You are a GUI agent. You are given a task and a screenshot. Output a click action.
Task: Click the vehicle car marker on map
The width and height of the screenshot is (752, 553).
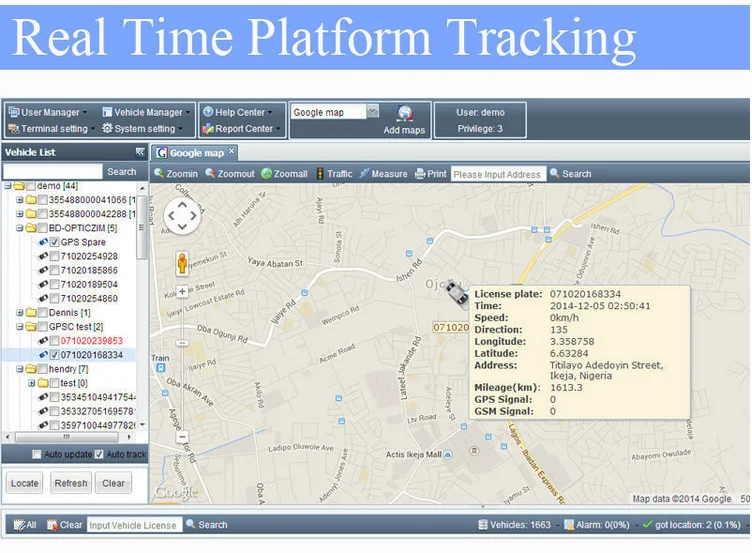click(x=456, y=293)
